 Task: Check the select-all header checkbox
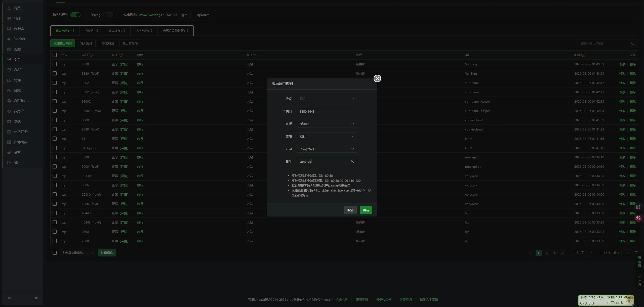(x=55, y=55)
